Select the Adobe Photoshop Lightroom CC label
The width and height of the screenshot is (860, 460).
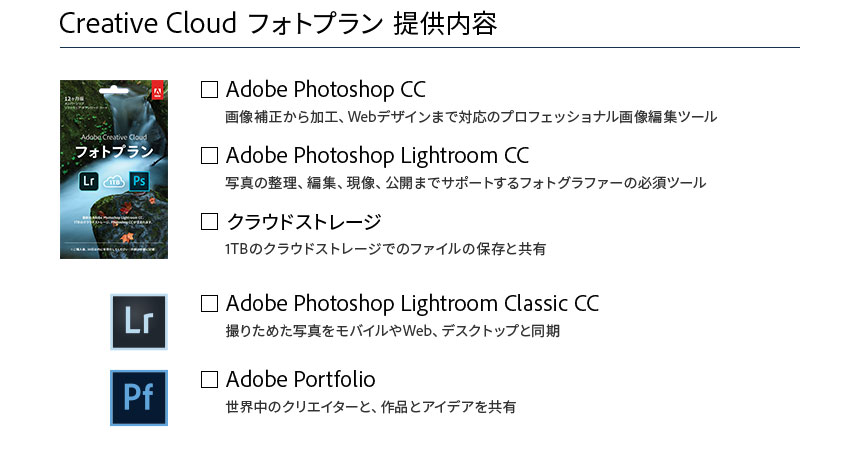tap(377, 155)
